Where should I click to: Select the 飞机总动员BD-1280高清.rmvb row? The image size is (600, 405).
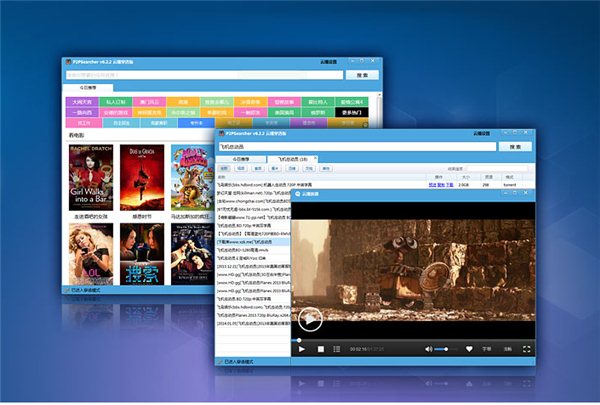coord(253,250)
